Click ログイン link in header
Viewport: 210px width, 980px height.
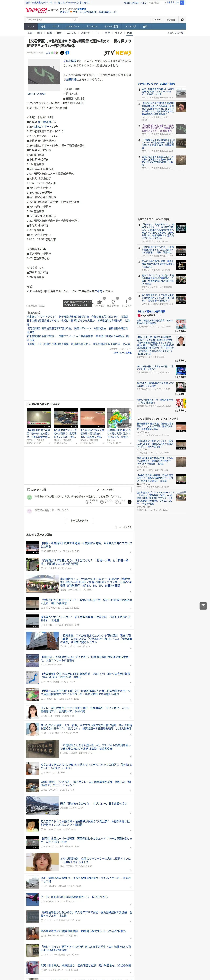tap(64, 12)
